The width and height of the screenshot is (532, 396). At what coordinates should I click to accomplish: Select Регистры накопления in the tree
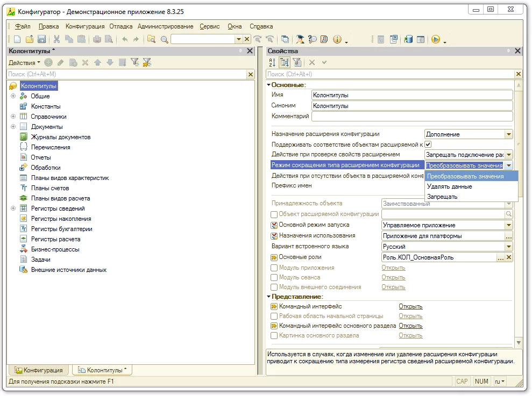[x=61, y=219]
